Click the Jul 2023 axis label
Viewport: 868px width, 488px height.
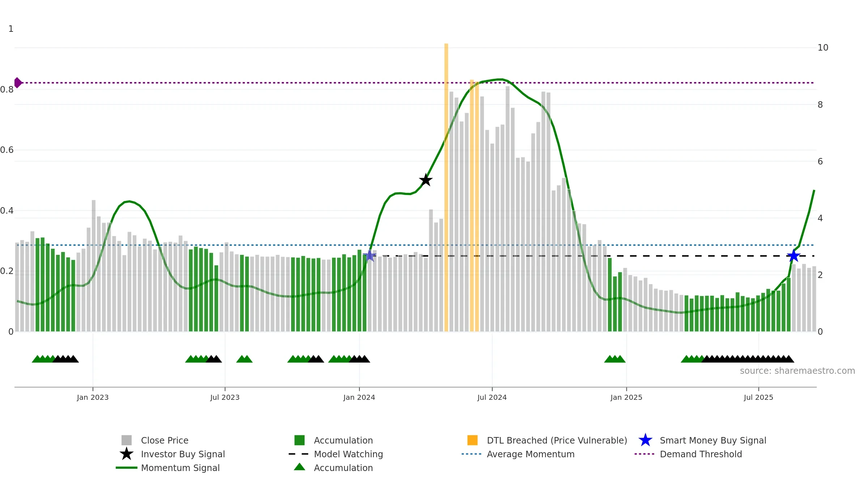click(225, 397)
